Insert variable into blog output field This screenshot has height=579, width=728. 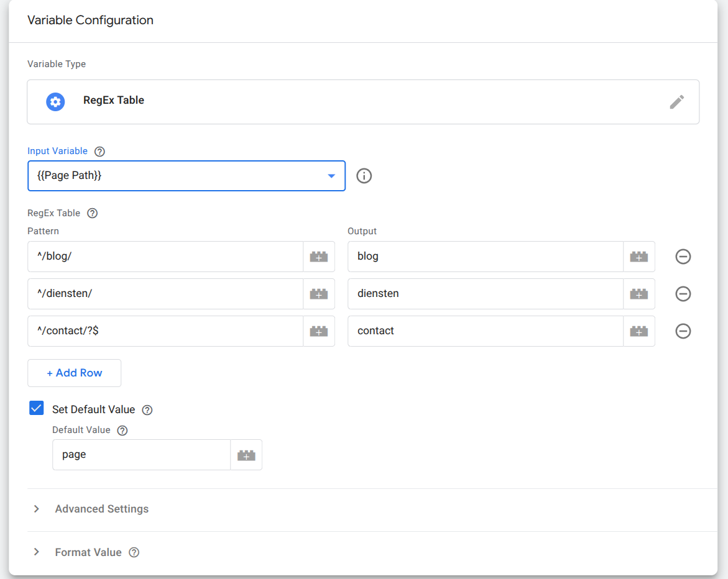(639, 257)
